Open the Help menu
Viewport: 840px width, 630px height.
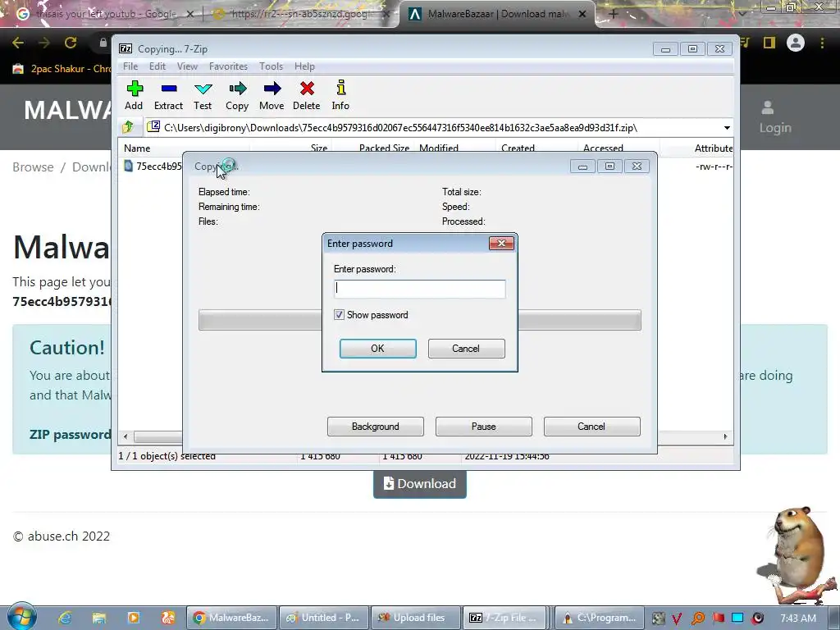(304, 66)
